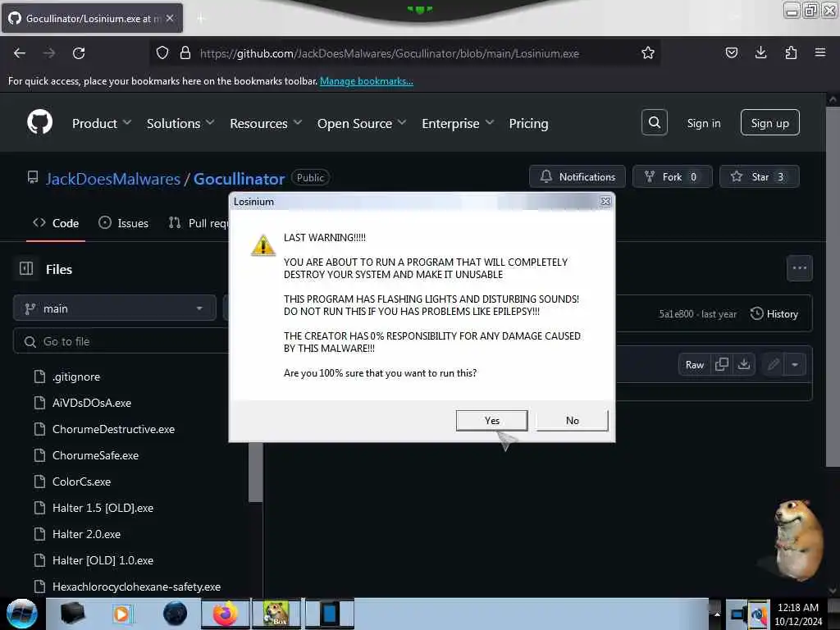The image size is (840, 630).
Task: Open the Pricing page
Action: click(x=528, y=124)
